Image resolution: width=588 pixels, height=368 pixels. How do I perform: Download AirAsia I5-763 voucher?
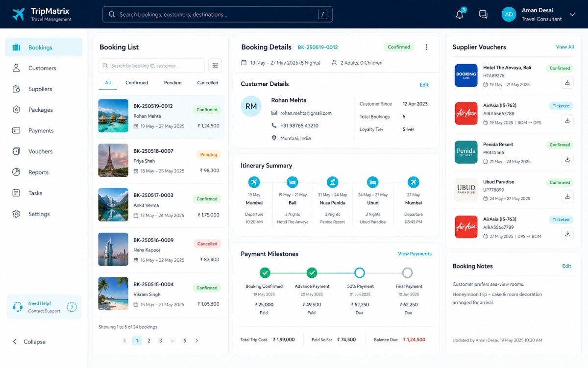click(567, 234)
